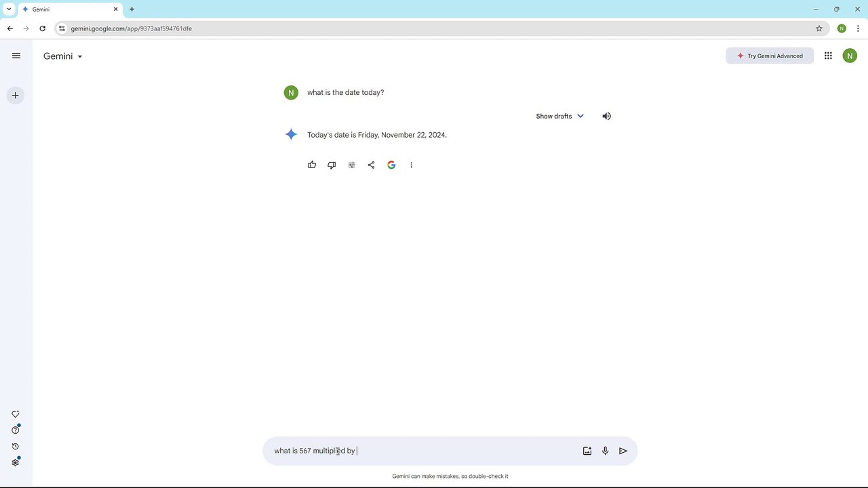This screenshot has width=868, height=488.
Task: Upload an image using image icon
Action: tap(587, 451)
